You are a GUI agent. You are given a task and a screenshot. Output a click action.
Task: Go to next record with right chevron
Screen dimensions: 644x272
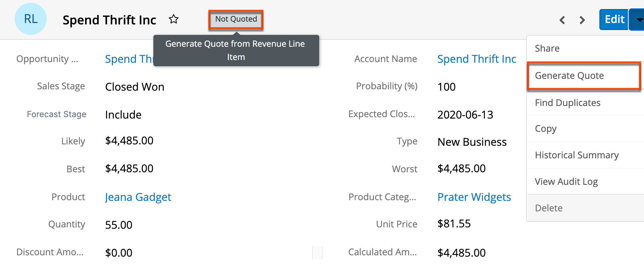[x=582, y=20]
